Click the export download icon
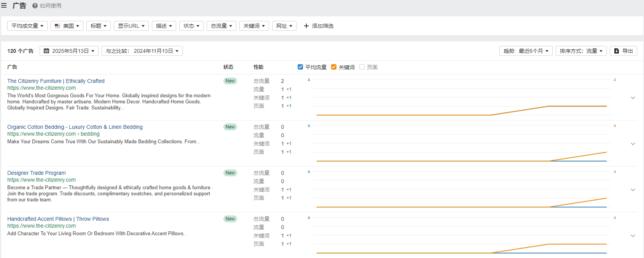644x258 pixels. 617,51
